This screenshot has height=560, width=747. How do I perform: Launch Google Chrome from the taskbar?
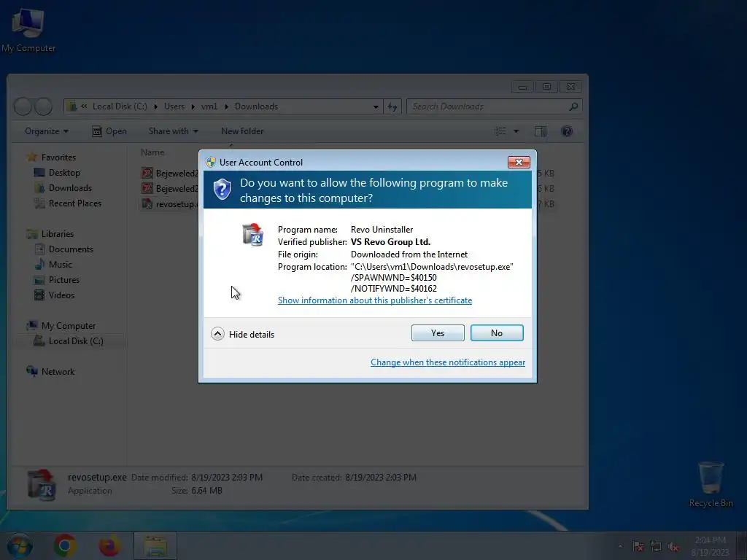coord(65,545)
